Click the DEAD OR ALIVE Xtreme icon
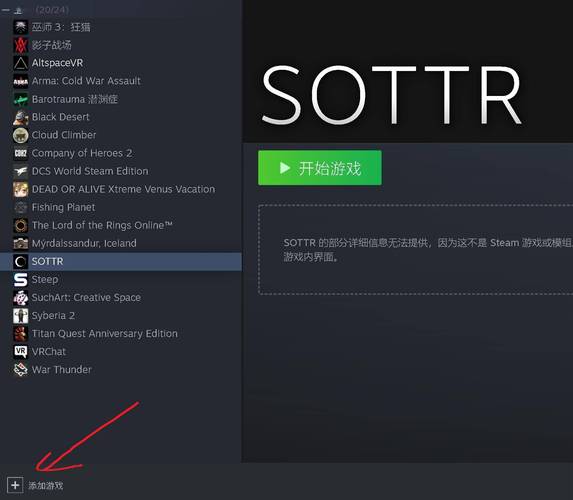The height and width of the screenshot is (500, 573). [20, 189]
